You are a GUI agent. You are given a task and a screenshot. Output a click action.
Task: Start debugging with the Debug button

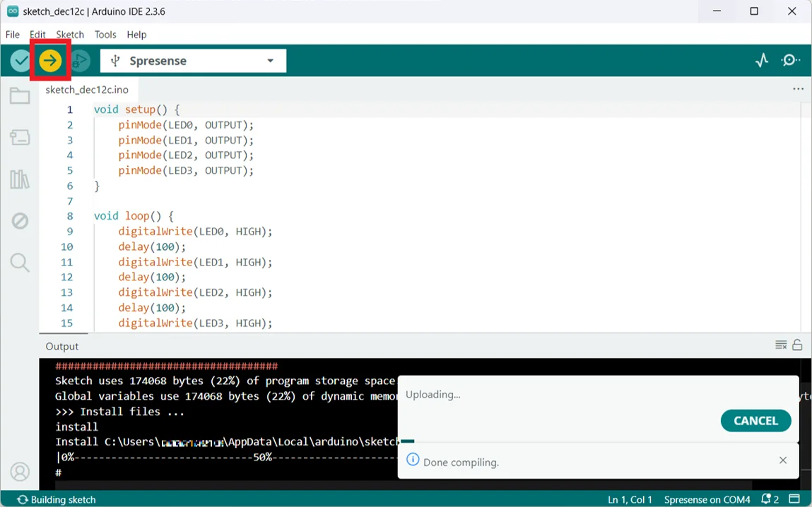tap(79, 61)
